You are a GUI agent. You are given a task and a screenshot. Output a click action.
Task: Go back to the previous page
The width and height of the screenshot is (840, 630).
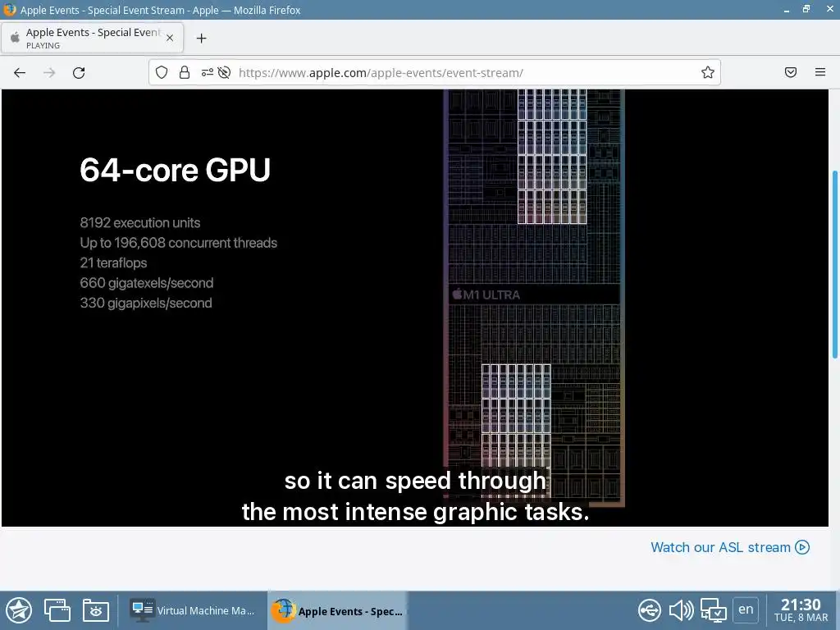(x=20, y=73)
